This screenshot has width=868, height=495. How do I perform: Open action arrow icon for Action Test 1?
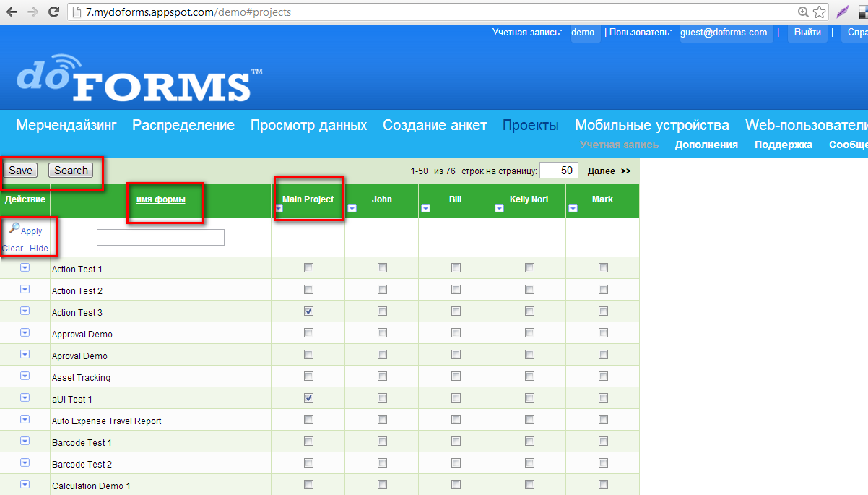25,267
